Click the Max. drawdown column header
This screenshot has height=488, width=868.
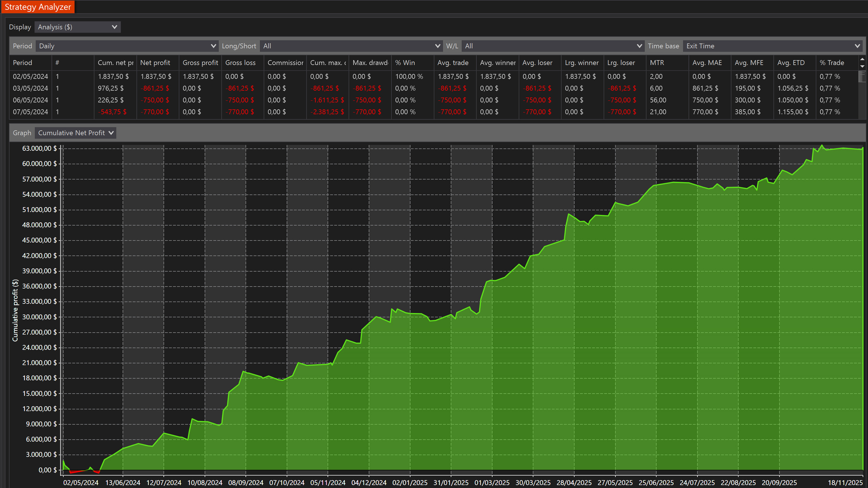(370, 63)
